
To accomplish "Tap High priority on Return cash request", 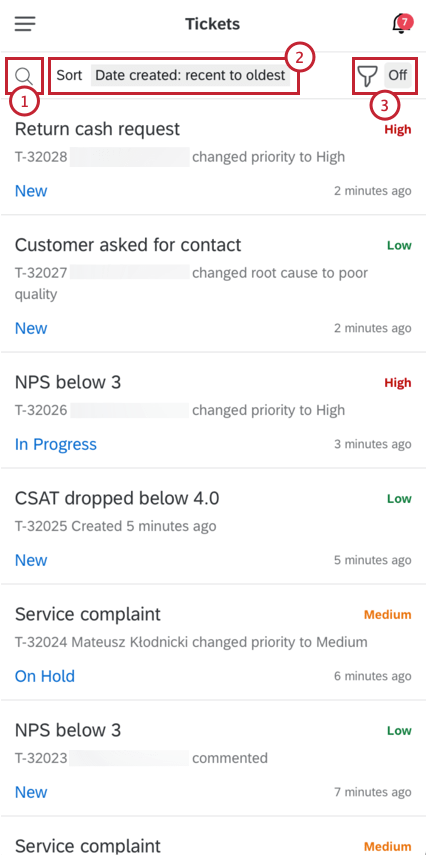I will (398, 130).
